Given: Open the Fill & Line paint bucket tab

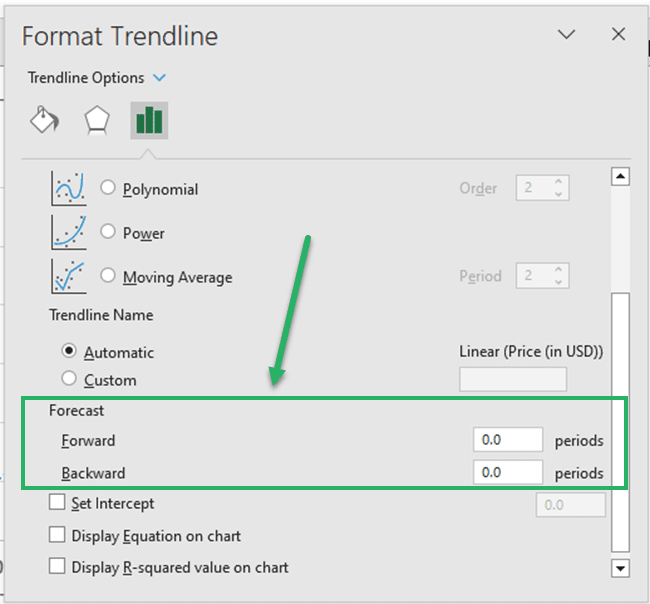Looking at the screenshot, I should 45,120.
